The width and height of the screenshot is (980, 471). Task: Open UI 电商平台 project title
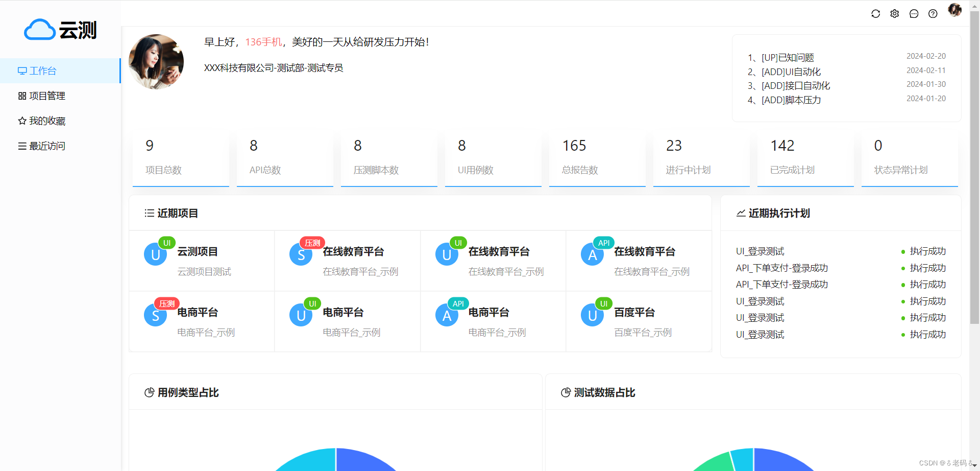[x=343, y=313]
